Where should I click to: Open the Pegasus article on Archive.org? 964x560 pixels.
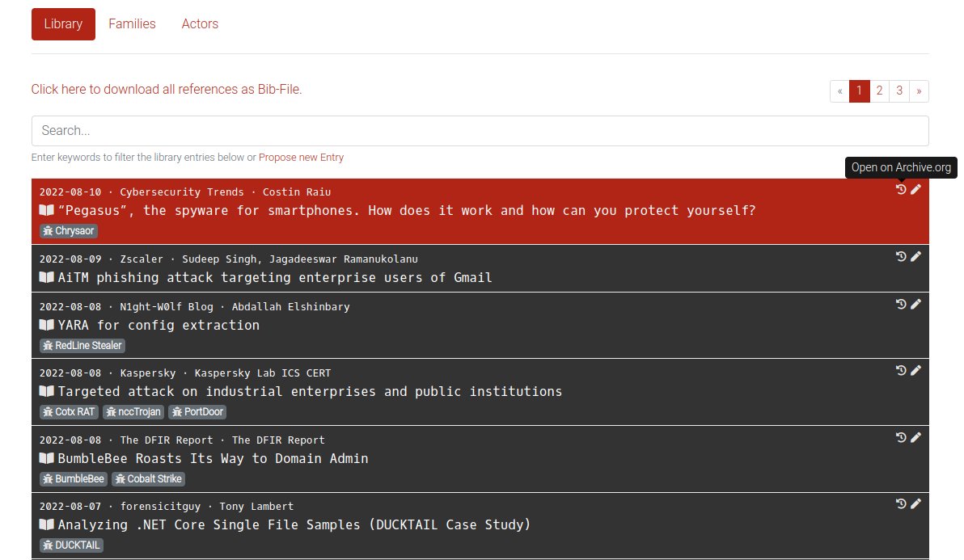pyautogui.click(x=900, y=189)
